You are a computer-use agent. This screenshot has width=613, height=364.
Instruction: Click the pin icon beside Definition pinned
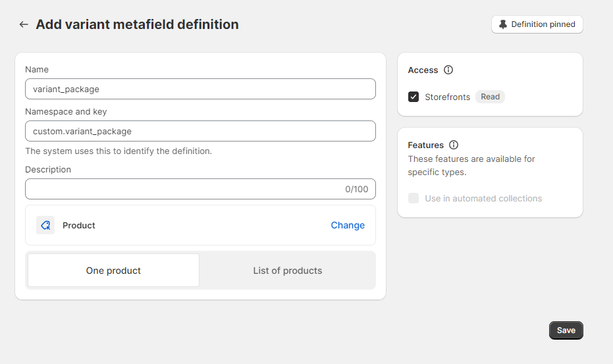503,24
